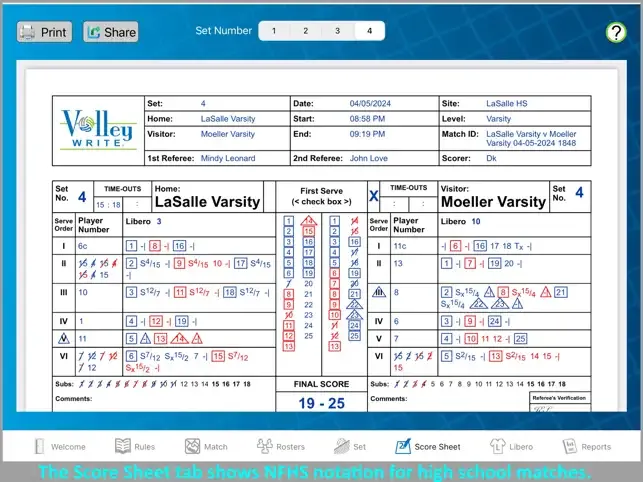Click the Rules book icon
This screenshot has width=643, height=482.
tap(123, 446)
